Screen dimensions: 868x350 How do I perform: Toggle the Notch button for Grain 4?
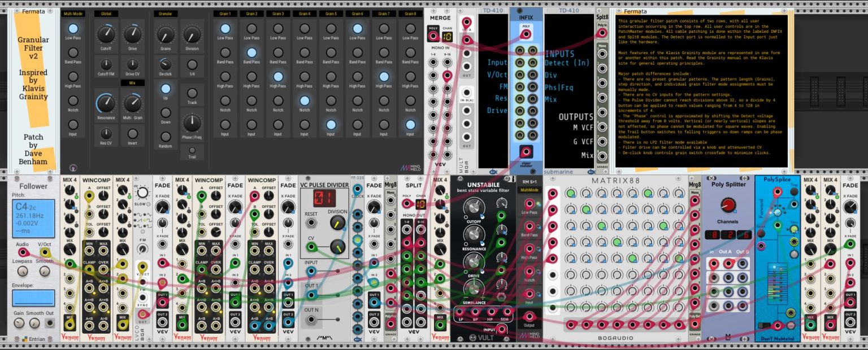click(305, 100)
